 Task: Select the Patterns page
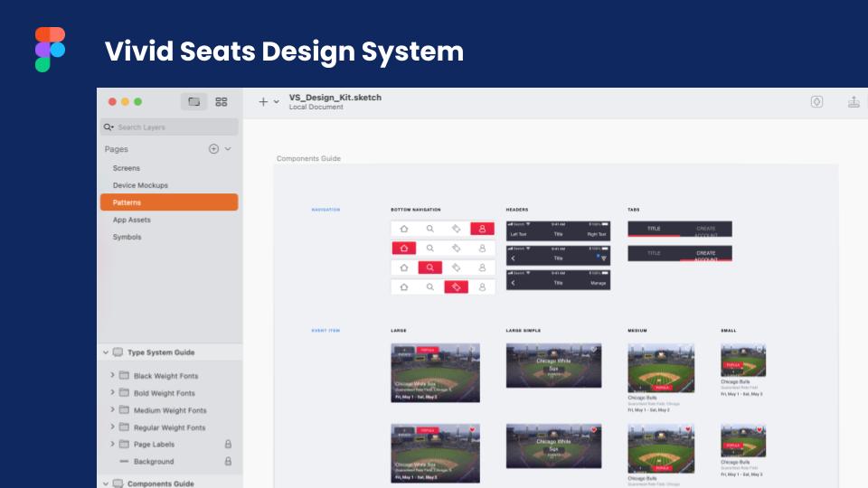coord(169,202)
